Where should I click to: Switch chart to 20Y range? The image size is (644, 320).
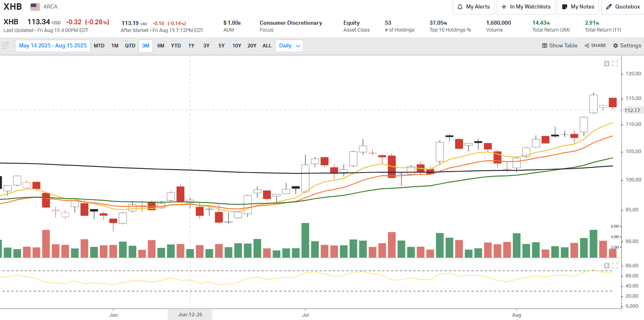click(x=252, y=46)
